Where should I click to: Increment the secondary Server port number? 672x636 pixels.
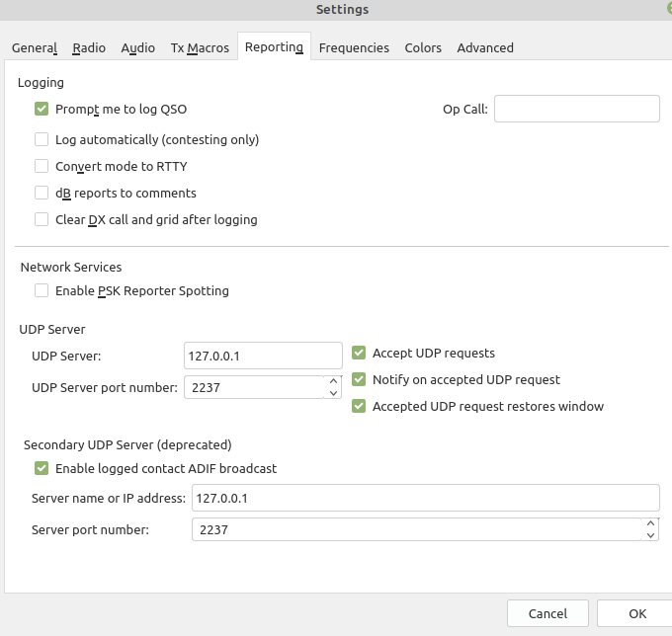point(650,523)
